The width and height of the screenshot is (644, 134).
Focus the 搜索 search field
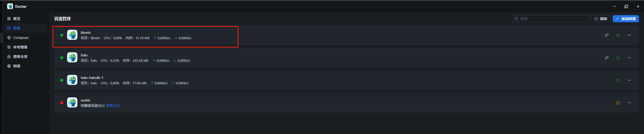coord(553,19)
